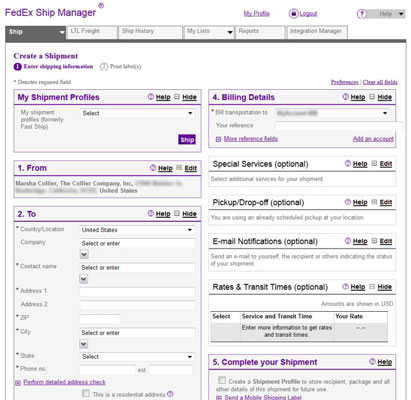Click the edit icon in E-mail Notifications

pos(374,241)
